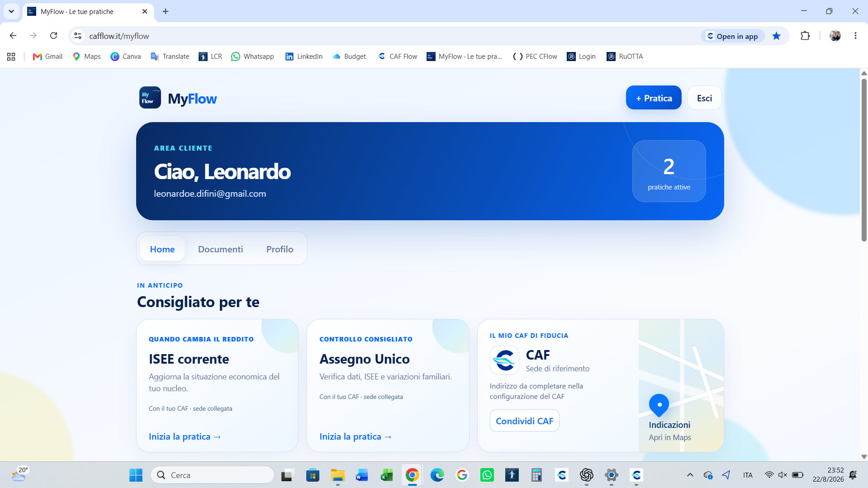
Task: View site information icon in address bar
Action: point(78,36)
